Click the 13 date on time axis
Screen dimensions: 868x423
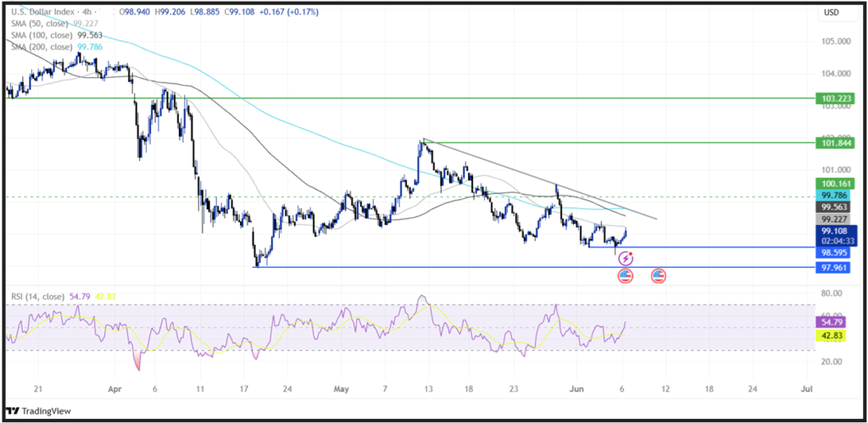(428, 389)
